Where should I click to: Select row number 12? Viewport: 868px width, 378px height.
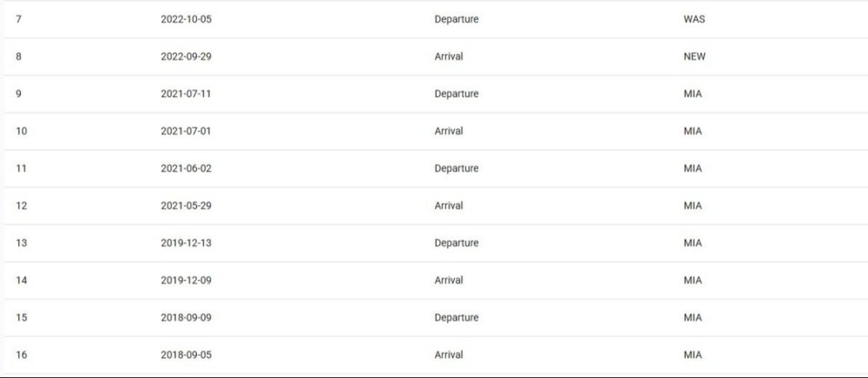pos(22,206)
